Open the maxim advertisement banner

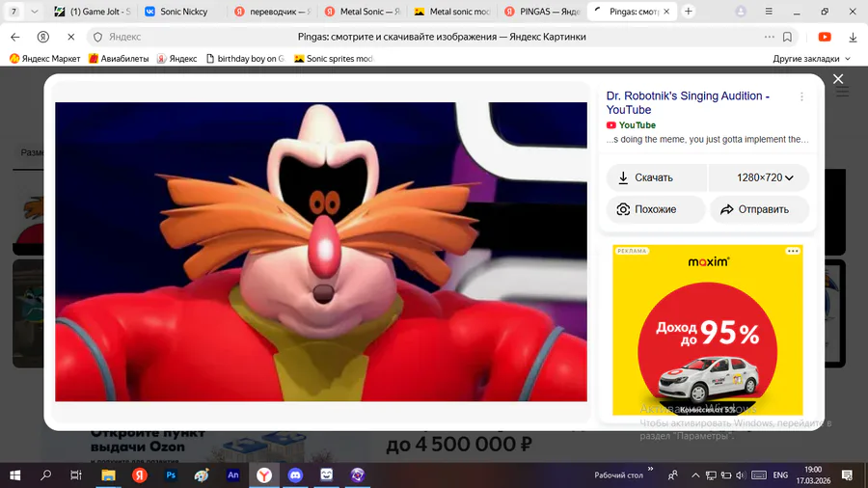coord(708,330)
